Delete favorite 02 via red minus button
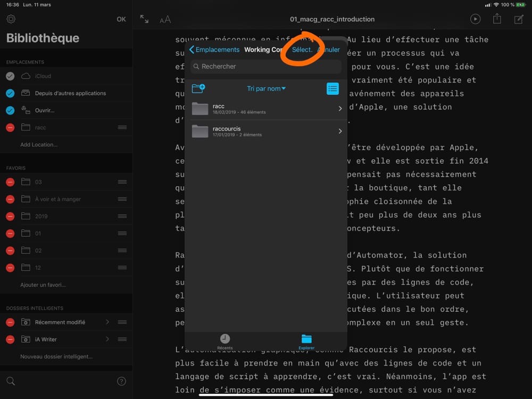Screen dimensions: 532x399 [x=10, y=251]
